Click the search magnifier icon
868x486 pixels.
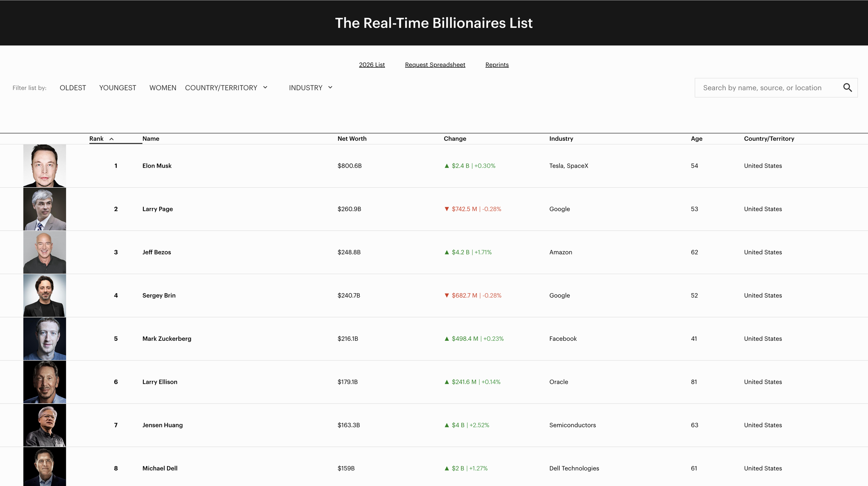click(x=847, y=88)
